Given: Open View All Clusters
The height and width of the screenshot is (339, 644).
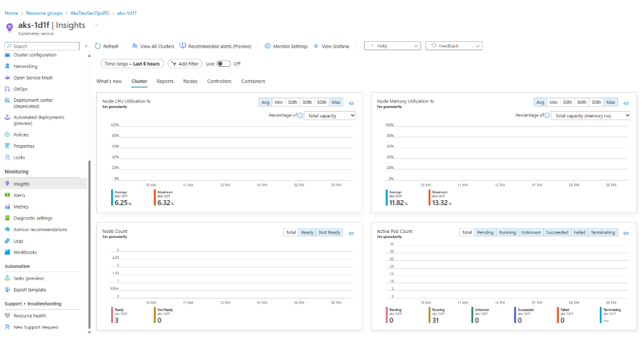Looking at the screenshot, I should pyautogui.click(x=153, y=46).
